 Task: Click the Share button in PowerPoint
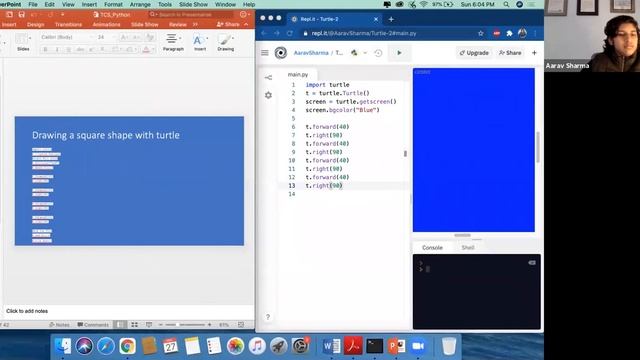[229, 24]
